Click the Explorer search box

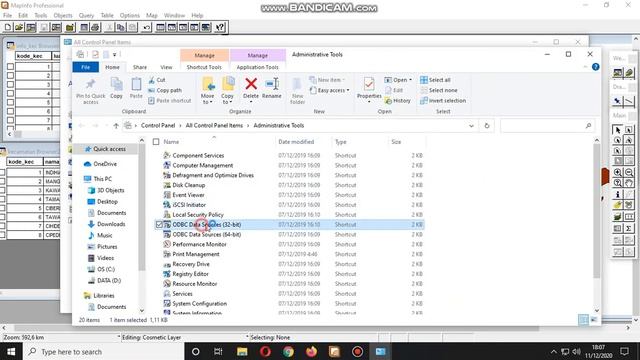pos(546,126)
